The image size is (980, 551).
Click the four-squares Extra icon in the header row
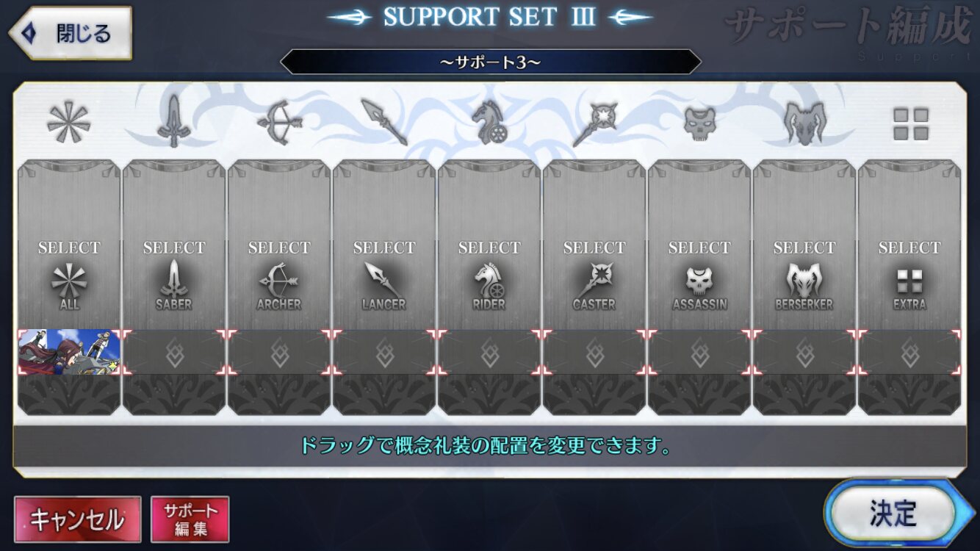click(910, 124)
